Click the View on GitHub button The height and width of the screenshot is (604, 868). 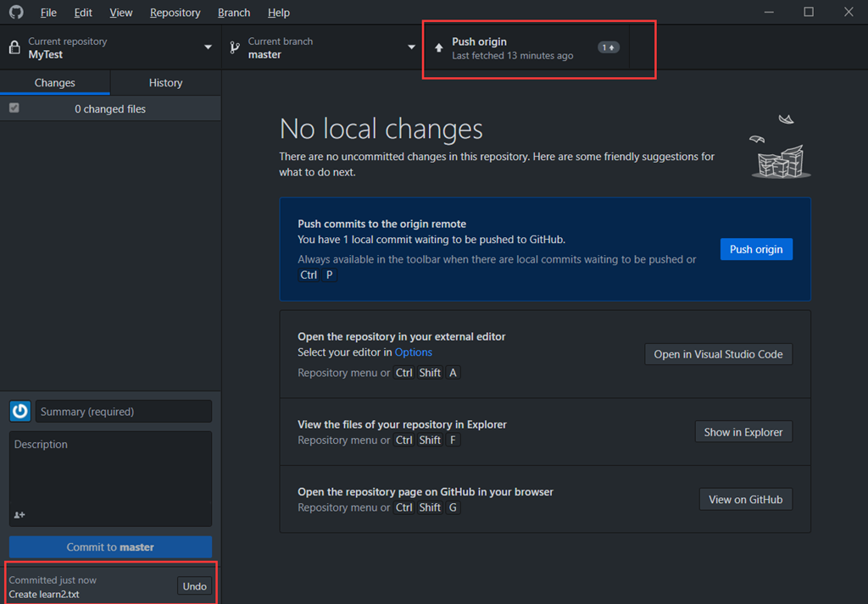click(745, 500)
